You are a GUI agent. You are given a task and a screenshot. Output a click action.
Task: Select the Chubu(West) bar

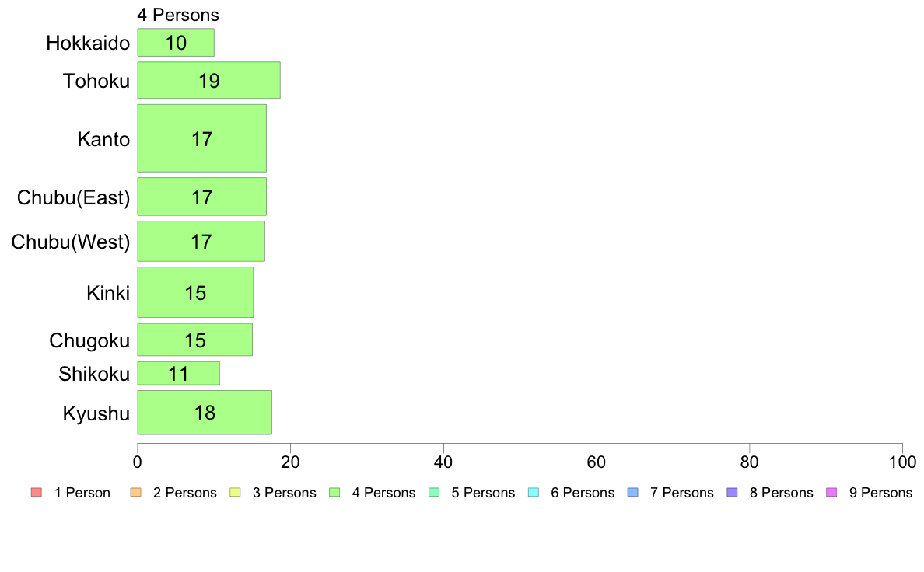point(201,242)
